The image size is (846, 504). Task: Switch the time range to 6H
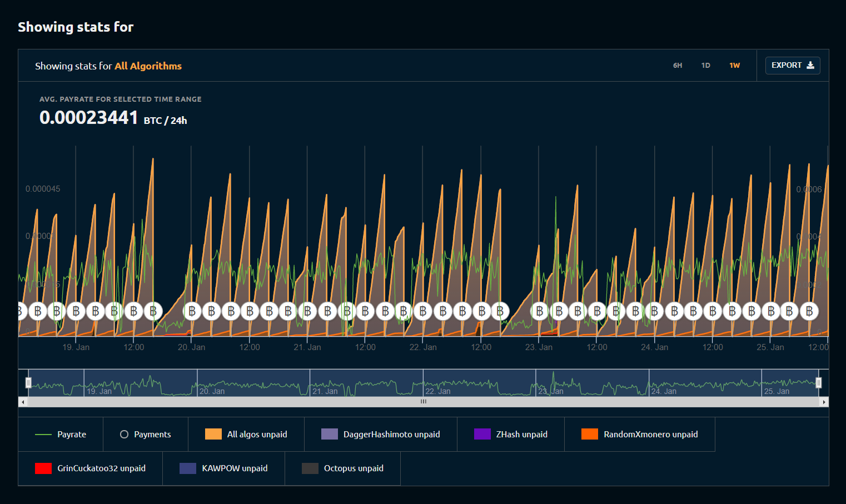pos(678,66)
